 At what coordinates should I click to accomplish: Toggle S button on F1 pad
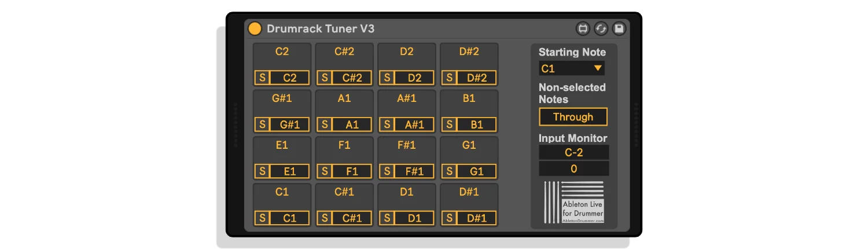pyautogui.click(x=325, y=171)
